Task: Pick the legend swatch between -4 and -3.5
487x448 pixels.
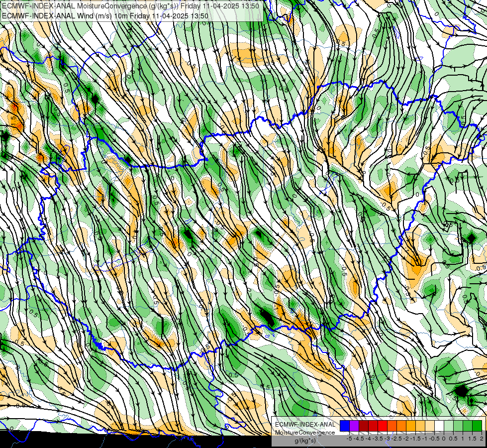Action: (x=373, y=426)
